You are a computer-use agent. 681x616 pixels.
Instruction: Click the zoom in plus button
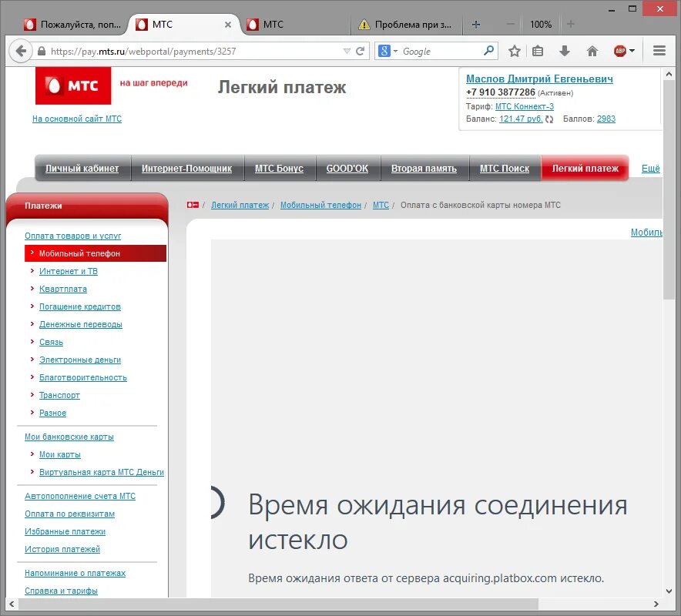[571, 25]
